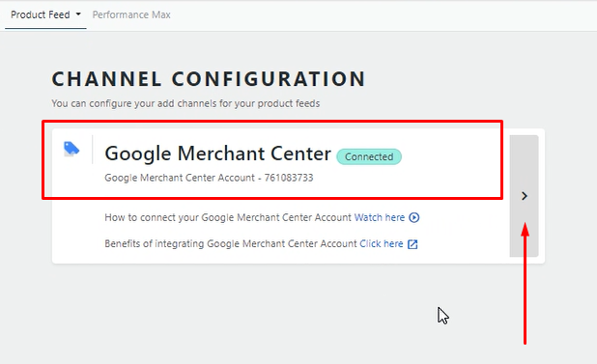Select the configure add channels description text
This screenshot has height=364, width=597.
pos(185,103)
